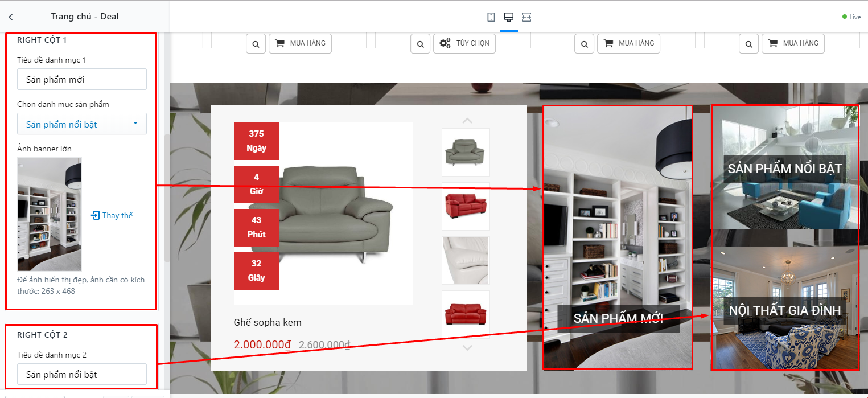The width and height of the screenshot is (868, 398).
Task: Click the first product's magnifier search icon
Action: coord(256,43)
